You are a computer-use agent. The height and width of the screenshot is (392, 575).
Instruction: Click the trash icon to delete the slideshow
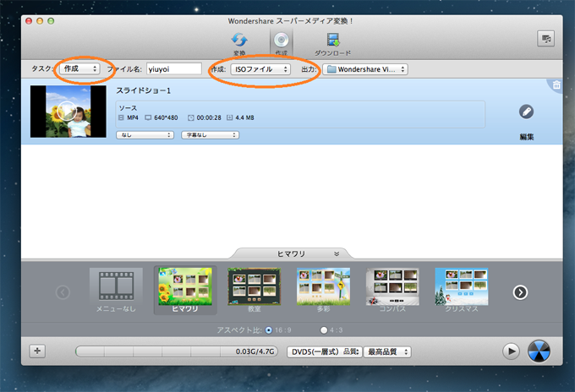[x=556, y=85]
